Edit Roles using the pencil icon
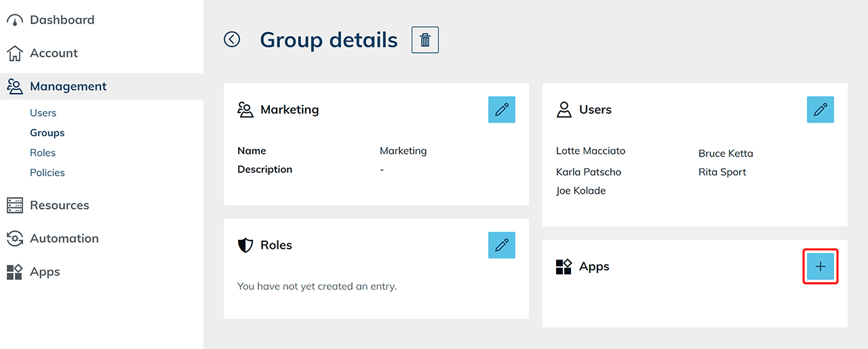The image size is (868, 349). click(501, 245)
